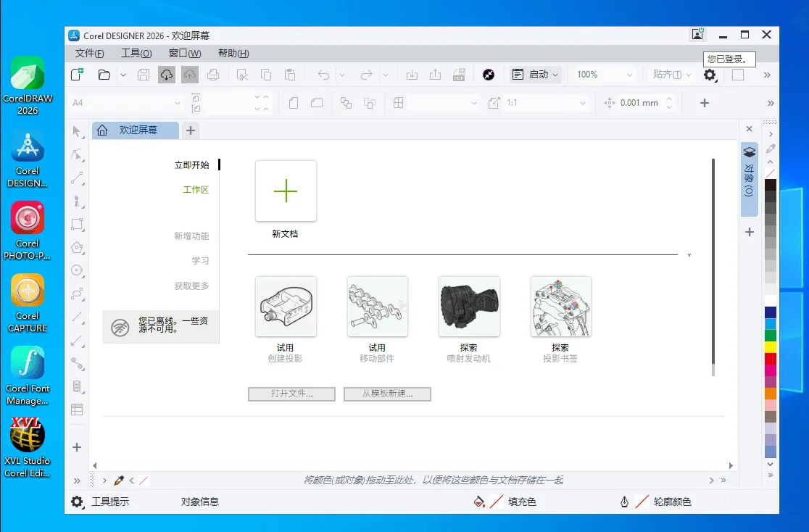Open the 工具 menu
809x532 pixels.
pos(136,53)
